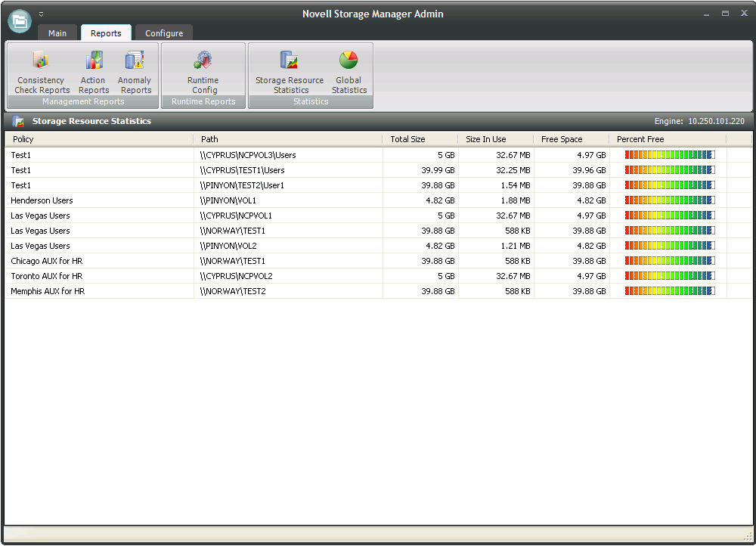
Task: Select Toronto AUX for HR policy
Action: coord(46,276)
